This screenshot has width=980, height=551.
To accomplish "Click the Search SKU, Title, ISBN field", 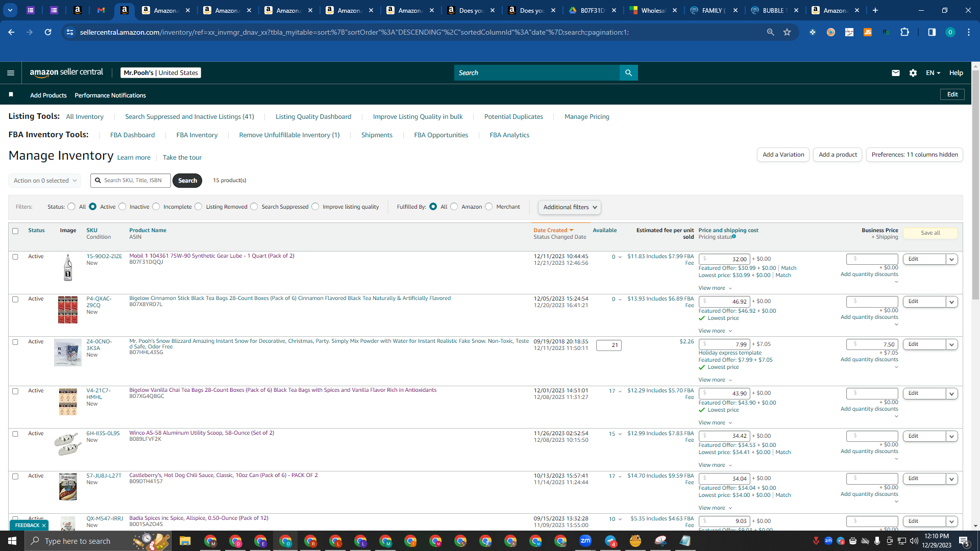I will pos(131,181).
